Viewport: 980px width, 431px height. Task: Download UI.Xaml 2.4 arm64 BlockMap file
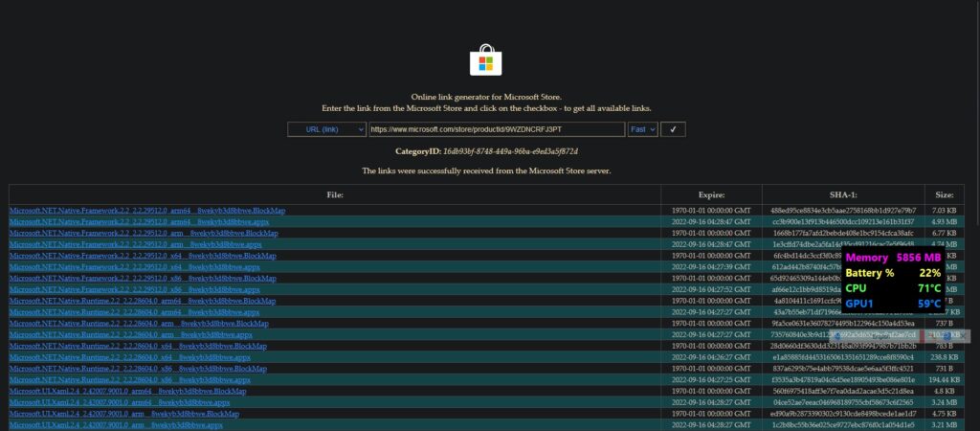click(127, 391)
